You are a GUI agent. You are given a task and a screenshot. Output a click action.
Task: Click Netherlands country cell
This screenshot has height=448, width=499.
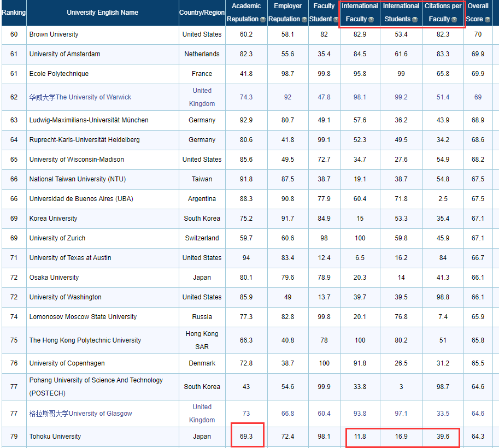pyautogui.click(x=202, y=54)
